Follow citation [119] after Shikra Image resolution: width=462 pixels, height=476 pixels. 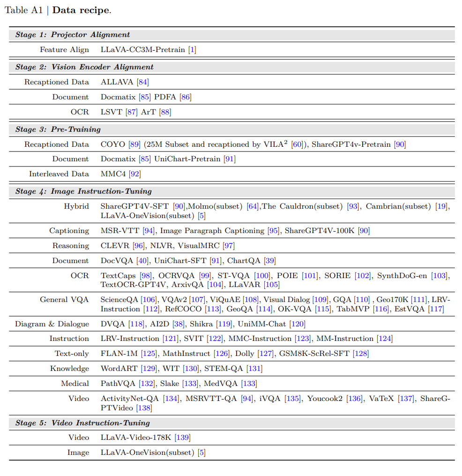coord(224,324)
